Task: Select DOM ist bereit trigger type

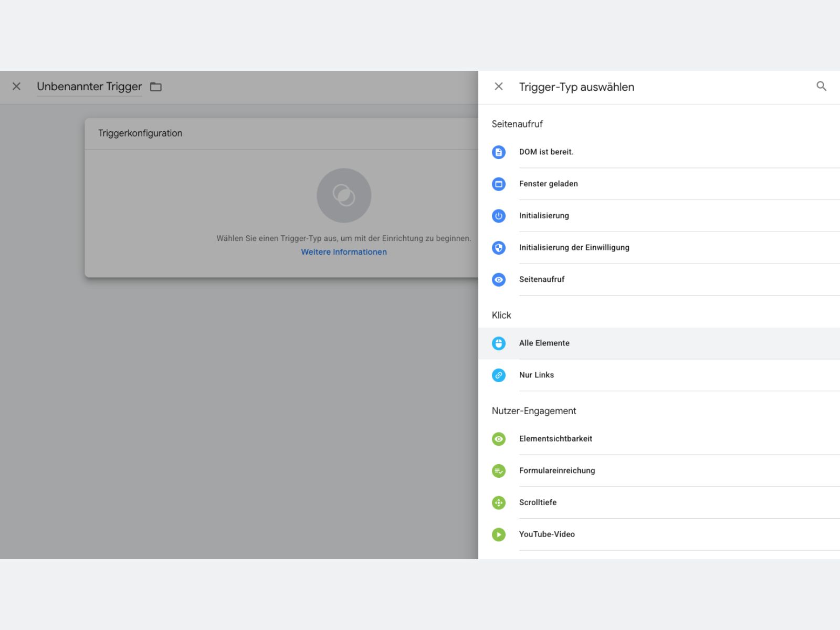Action: [659, 152]
